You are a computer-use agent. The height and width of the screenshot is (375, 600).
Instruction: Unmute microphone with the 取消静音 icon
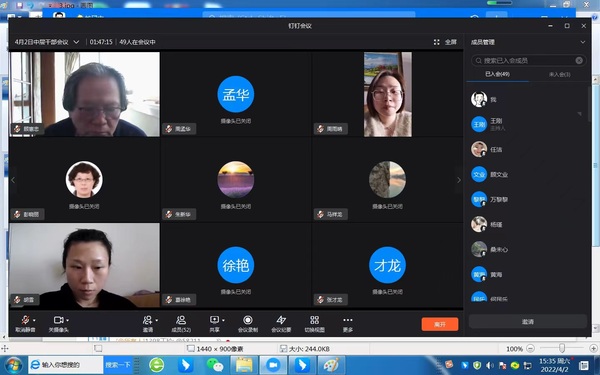pos(25,320)
